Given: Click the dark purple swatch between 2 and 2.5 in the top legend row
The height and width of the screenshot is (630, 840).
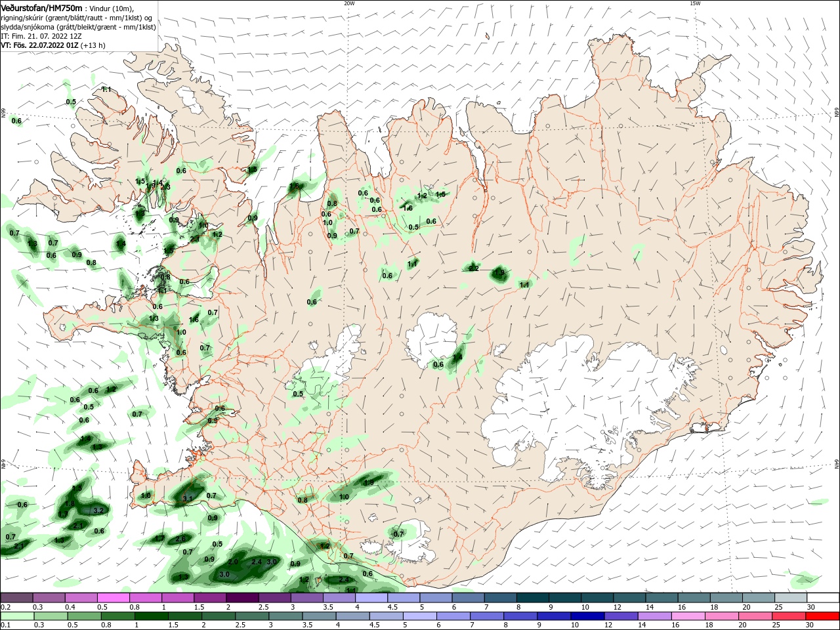Looking at the screenshot, I should [242, 598].
